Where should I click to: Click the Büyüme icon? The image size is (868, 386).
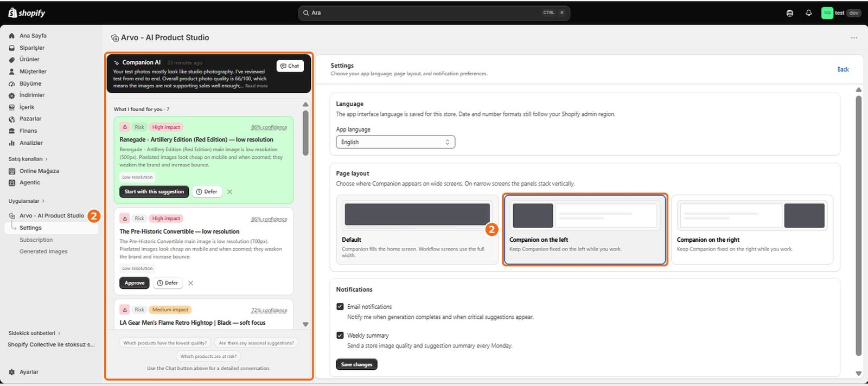pyautogui.click(x=12, y=83)
